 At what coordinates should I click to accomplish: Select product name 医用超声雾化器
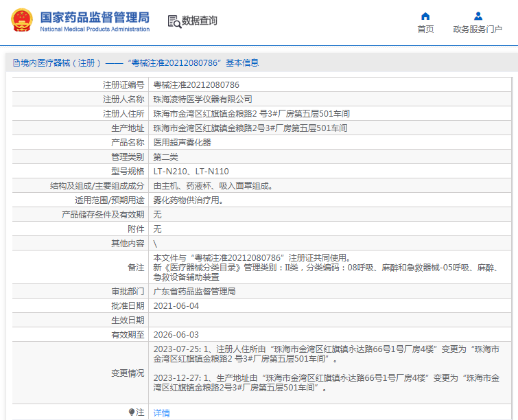tap(182, 143)
